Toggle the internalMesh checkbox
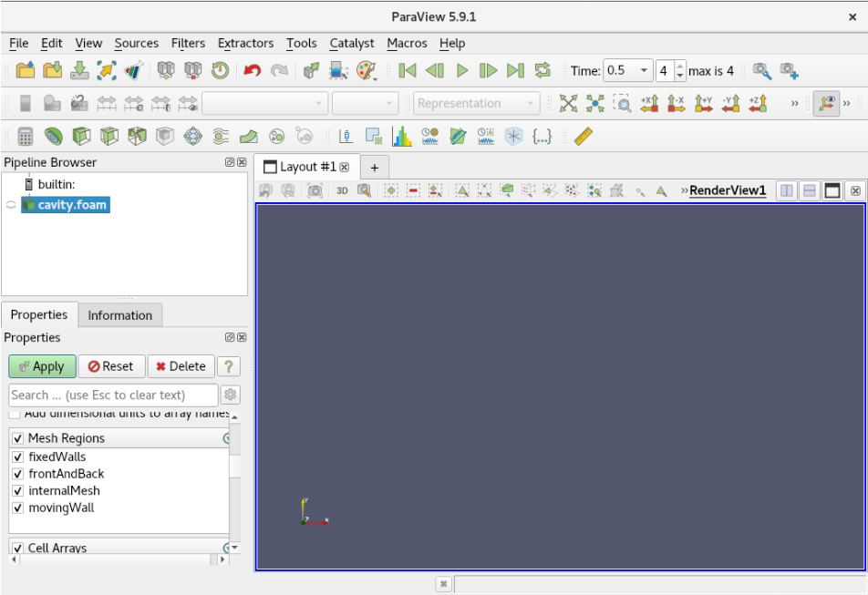The image size is (868, 595). click(17, 490)
